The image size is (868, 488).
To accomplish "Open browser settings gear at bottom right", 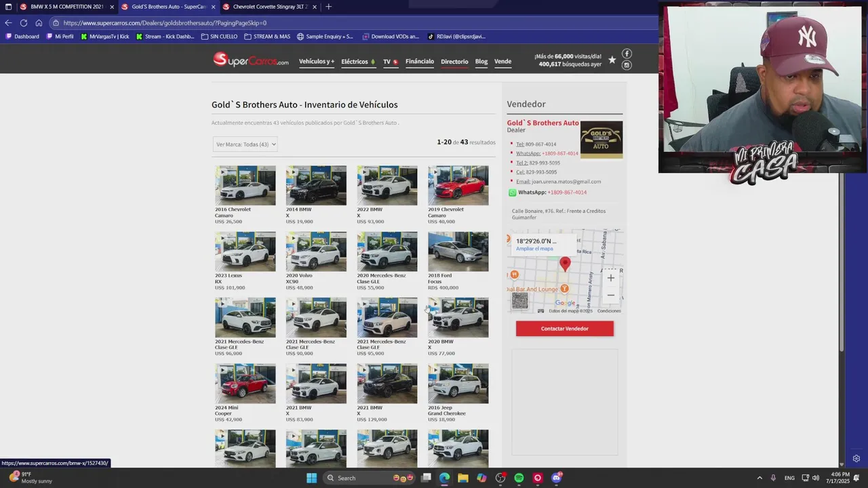I will 856,459.
